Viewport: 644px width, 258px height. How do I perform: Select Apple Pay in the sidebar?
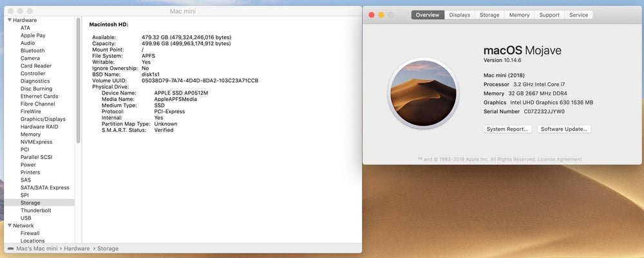point(33,35)
